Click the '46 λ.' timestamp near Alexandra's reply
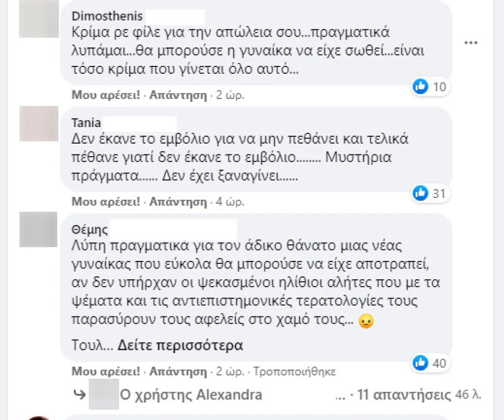This screenshot has height=420, width=504. 470,394
